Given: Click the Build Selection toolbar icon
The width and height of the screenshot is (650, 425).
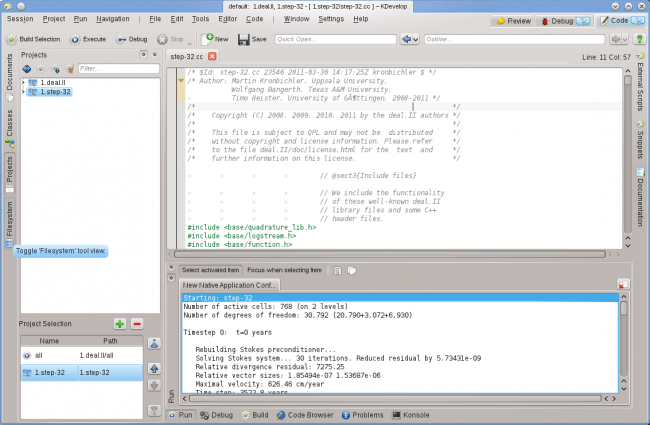Looking at the screenshot, I should click(12, 39).
